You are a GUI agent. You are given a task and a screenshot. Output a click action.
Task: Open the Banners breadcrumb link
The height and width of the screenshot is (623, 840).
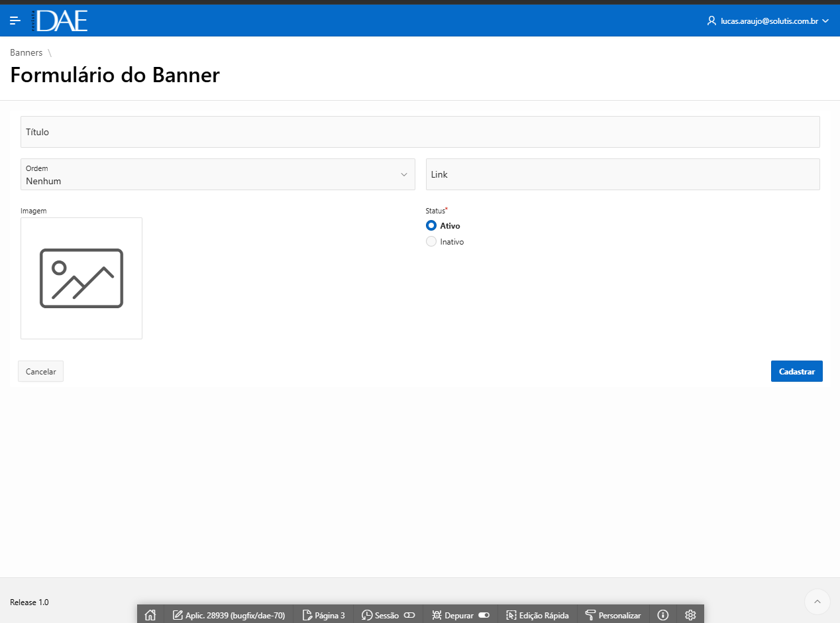[x=26, y=52]
